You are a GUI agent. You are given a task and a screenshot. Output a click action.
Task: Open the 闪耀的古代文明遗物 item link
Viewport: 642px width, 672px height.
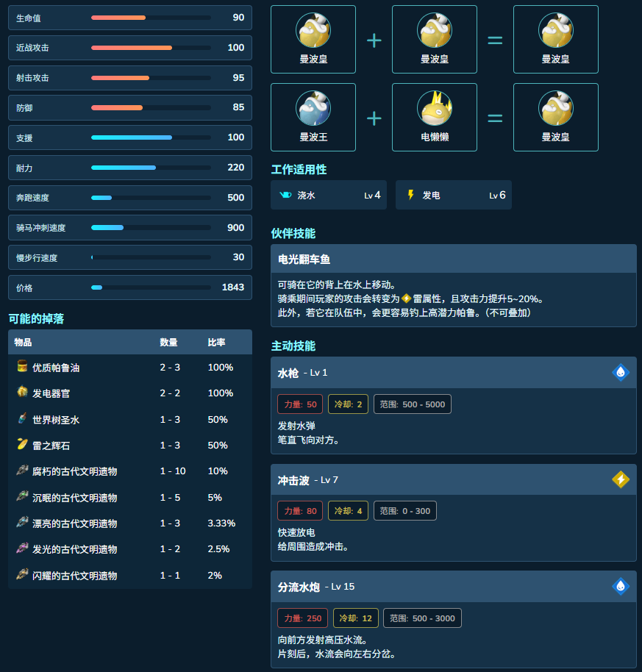75,576
